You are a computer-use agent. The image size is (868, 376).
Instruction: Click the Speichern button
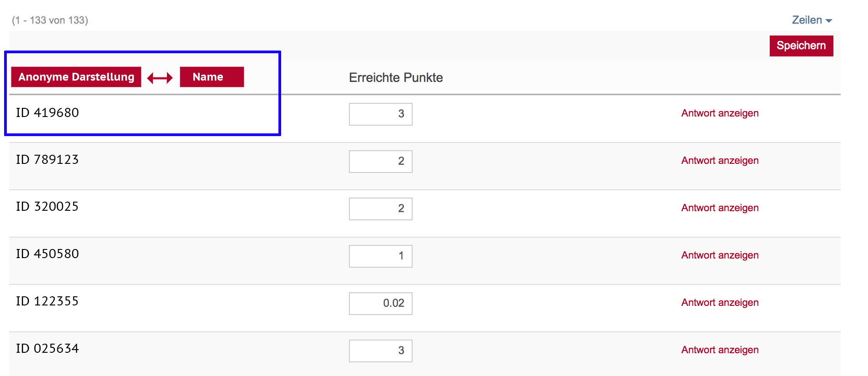[x=801, y=46]
